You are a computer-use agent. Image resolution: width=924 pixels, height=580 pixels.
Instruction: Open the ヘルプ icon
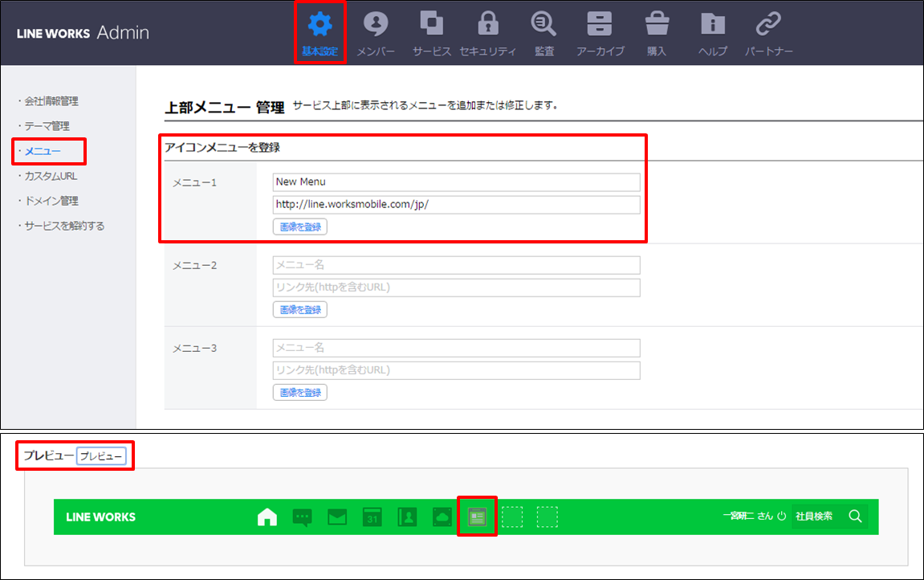(x=712, y=26)
